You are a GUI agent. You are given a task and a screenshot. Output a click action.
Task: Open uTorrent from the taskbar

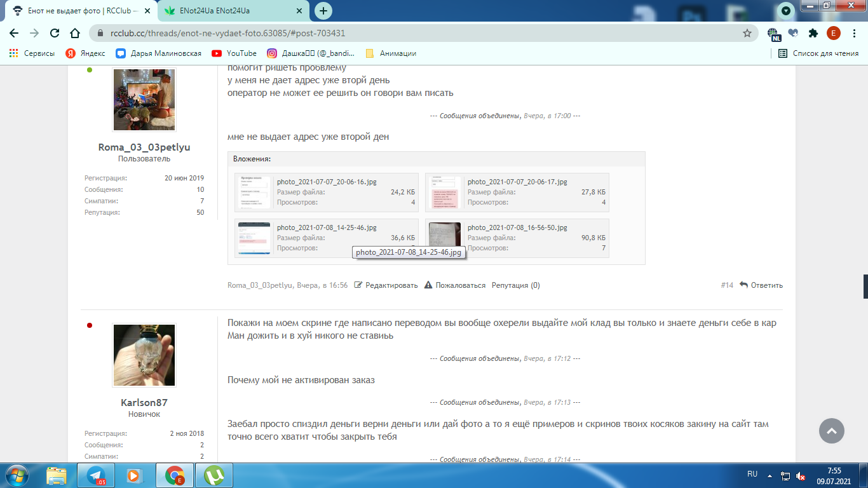pos(214,475)
